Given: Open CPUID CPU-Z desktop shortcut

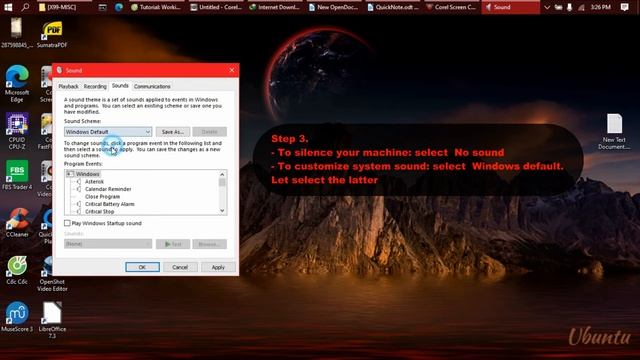Looking at the screenshot, I should pyautogui.click(x=17, y=131).
